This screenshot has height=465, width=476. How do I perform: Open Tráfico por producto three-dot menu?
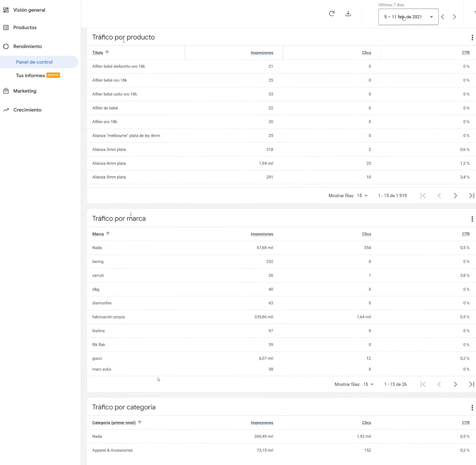(472, 38)
